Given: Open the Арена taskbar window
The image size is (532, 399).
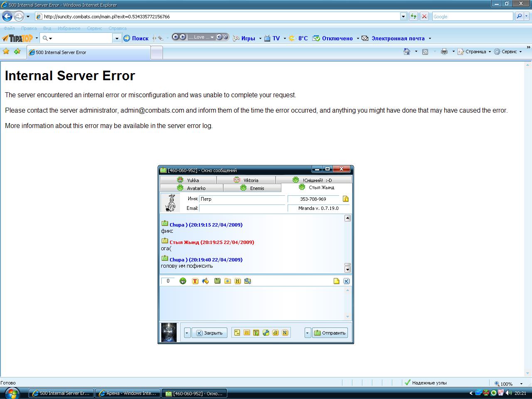Looking at the screenshot, I should 128,393.
